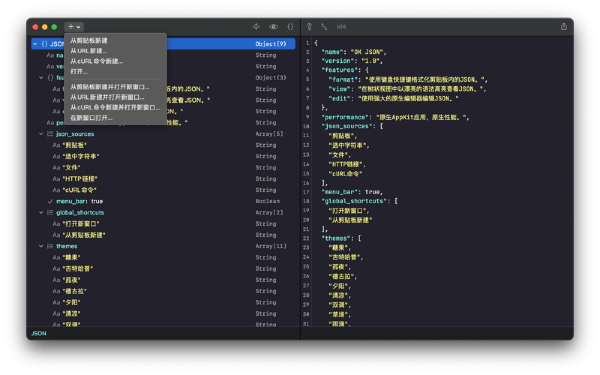Click the plus new-document dropdown button
The image size is (600, 375).
[74, 27]
